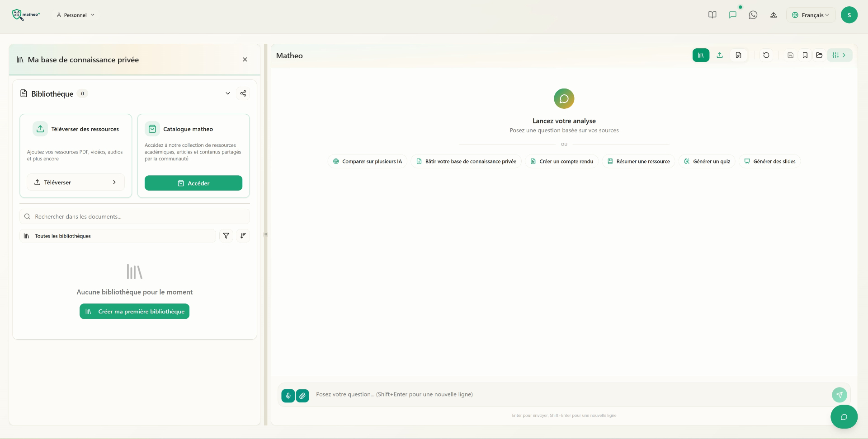Click the open folder icon
Screen dimensions: 868x439
coord(819,55)
